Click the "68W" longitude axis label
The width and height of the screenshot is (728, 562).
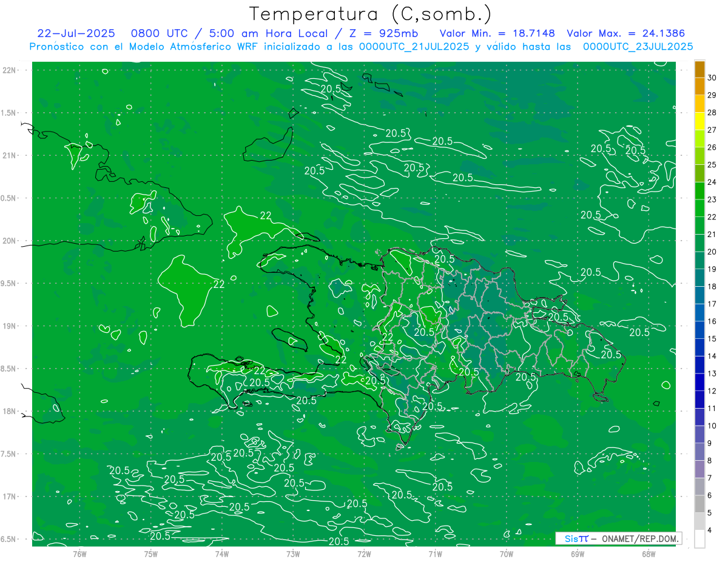click(649, 554)
